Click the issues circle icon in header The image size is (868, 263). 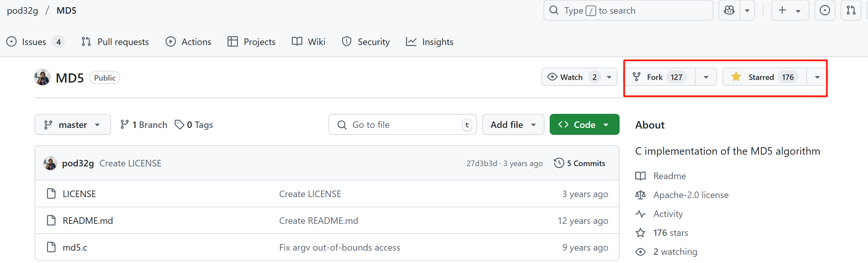tap(824, 10)
